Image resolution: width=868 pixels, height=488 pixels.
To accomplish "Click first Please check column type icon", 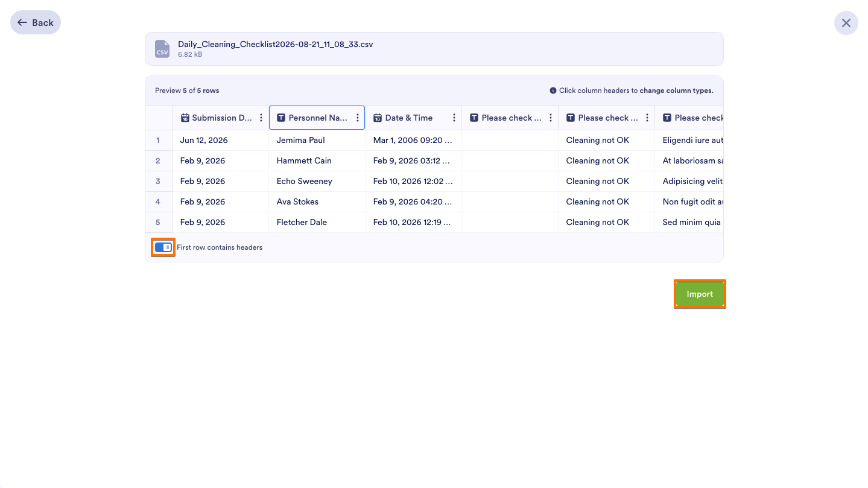I will [474, 118].
